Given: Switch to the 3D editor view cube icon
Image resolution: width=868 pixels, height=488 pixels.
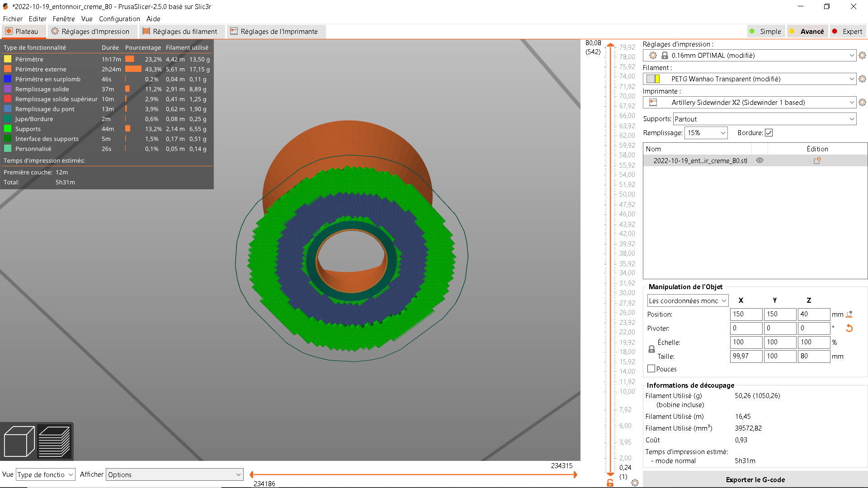Looking at the screenshot, I should (19, 441).
